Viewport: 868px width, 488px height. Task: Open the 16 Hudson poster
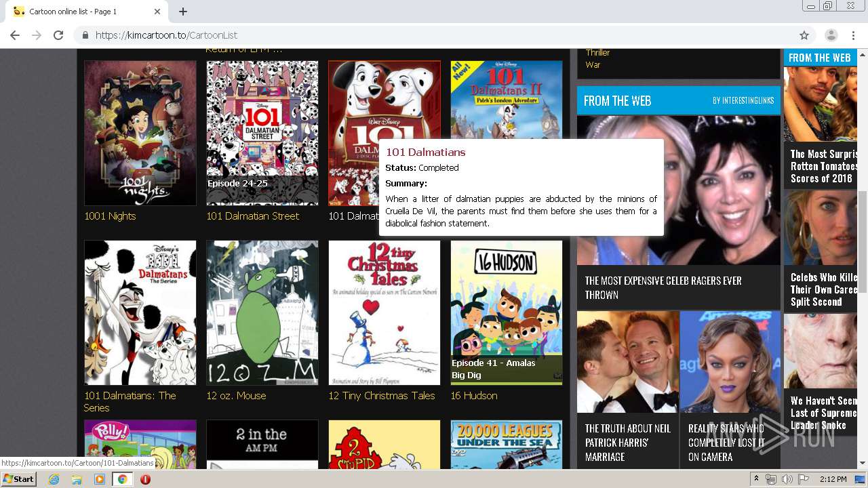507,312
